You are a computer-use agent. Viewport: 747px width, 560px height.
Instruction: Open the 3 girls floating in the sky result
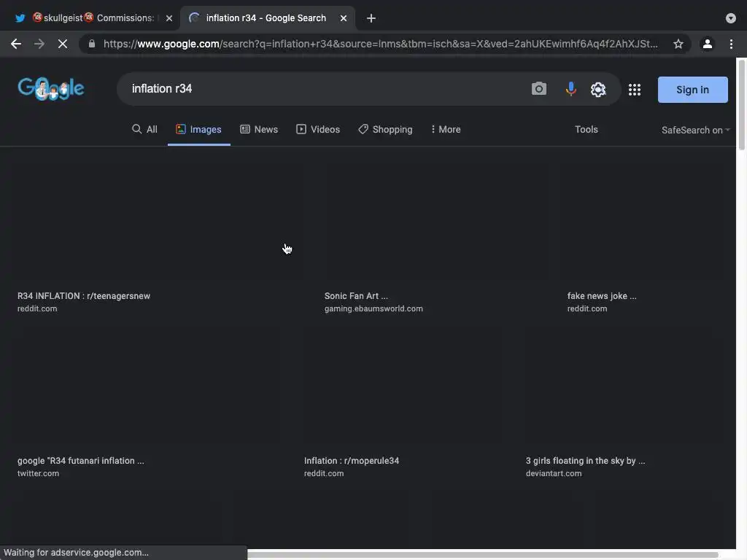[x=585, y=461]
